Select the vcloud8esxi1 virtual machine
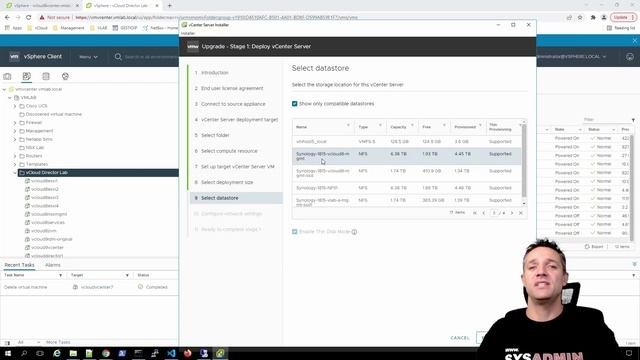The height and width of the screenshot is (360, 640). [x=44, y=181]
